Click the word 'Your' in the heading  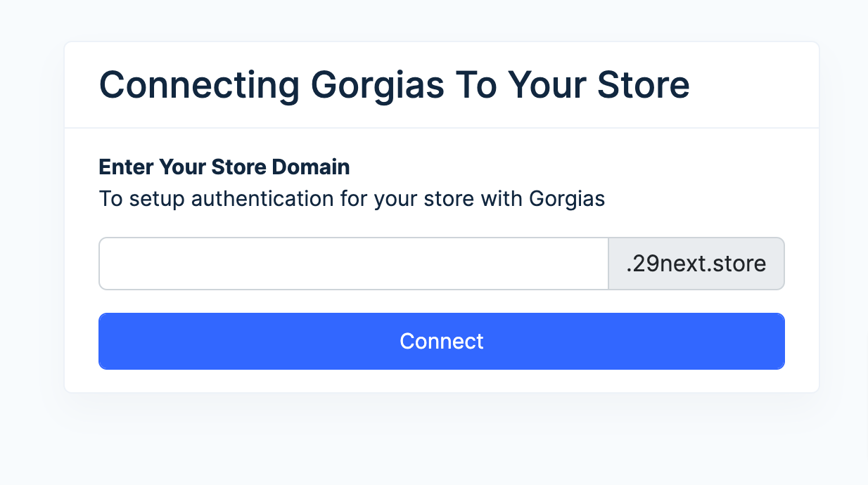[x=547, y=85]
